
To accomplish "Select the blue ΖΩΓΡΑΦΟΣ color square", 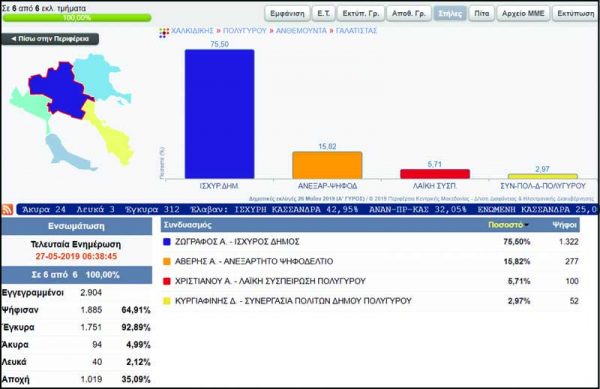I will click(166, 242).
